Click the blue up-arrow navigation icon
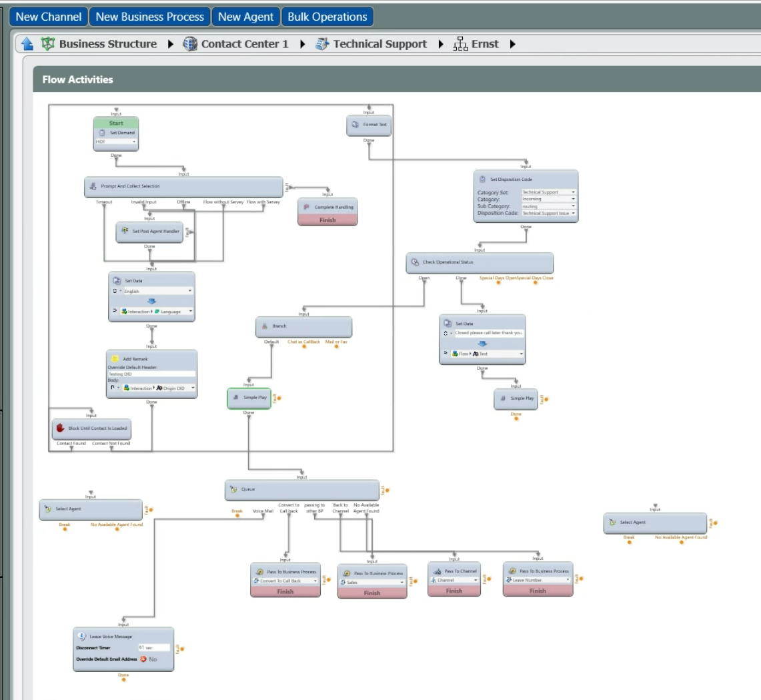 (27, 44)
